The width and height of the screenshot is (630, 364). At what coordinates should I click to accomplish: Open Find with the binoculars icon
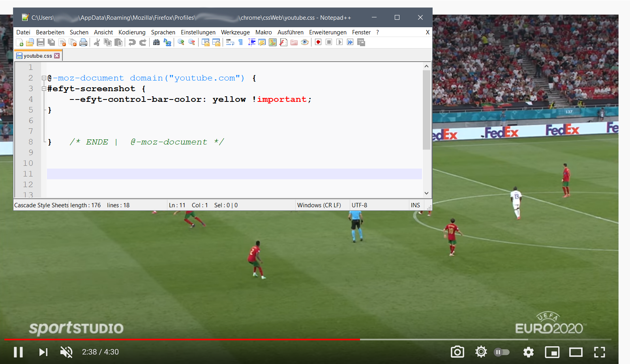coord(156,42)
